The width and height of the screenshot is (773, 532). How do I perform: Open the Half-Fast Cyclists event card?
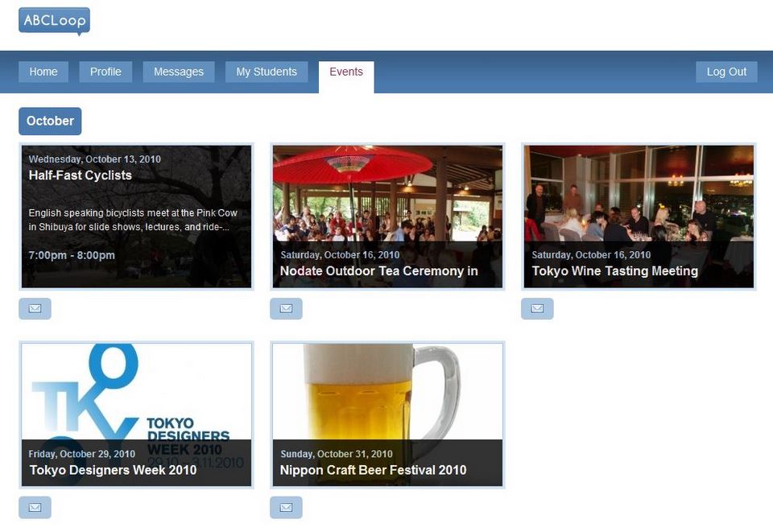pos(137,217)
